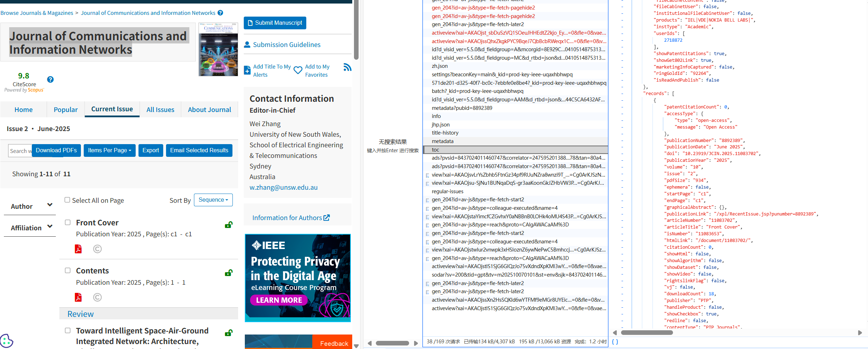This screenshot has width=868, height=349.
Task: Select the metadata?pubid=8892389 request
Action: tap(515, 108)
